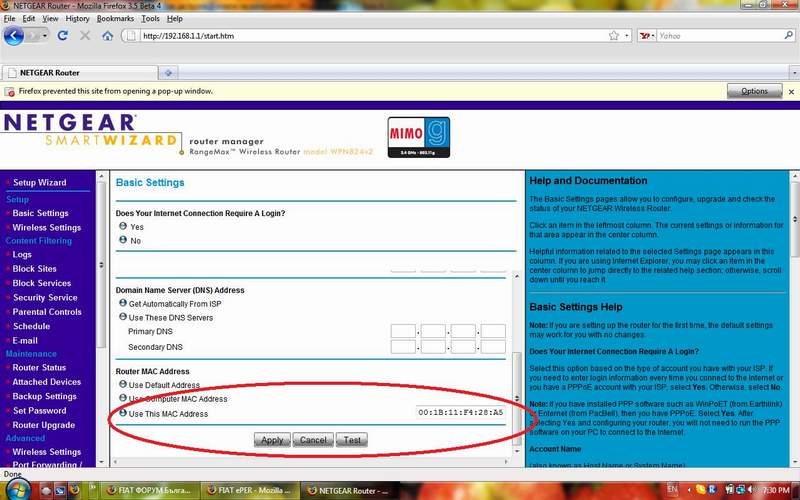Open the pop-up blocker Options dropdown
Screen dimensions: 800x500
coord(754,91)
